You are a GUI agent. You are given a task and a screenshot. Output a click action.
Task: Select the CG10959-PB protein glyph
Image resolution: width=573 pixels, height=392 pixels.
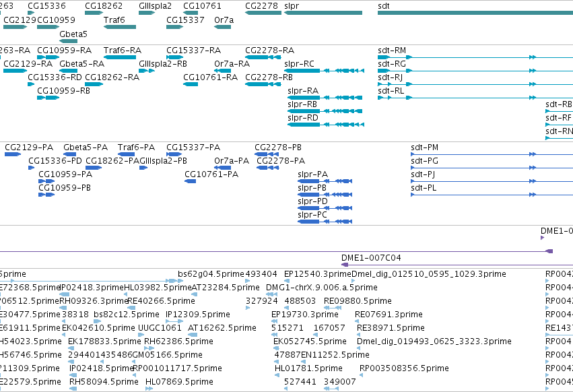tap(46, 195)
